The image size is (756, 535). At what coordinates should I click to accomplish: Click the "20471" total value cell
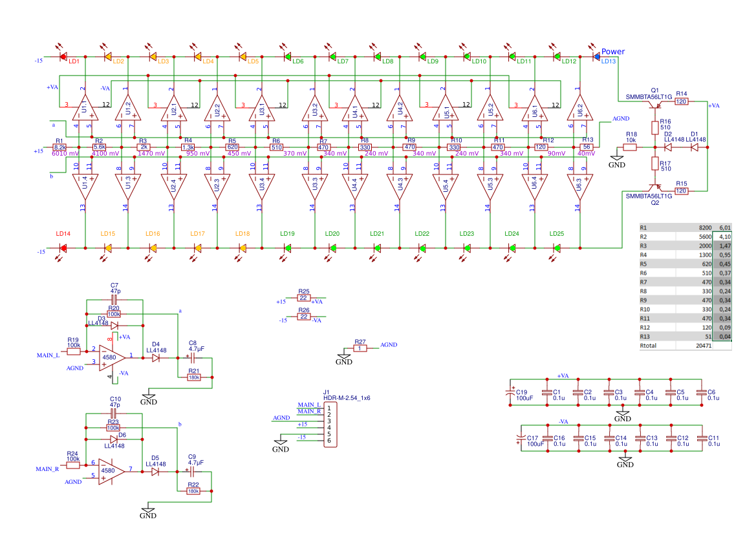click(695, 346)
